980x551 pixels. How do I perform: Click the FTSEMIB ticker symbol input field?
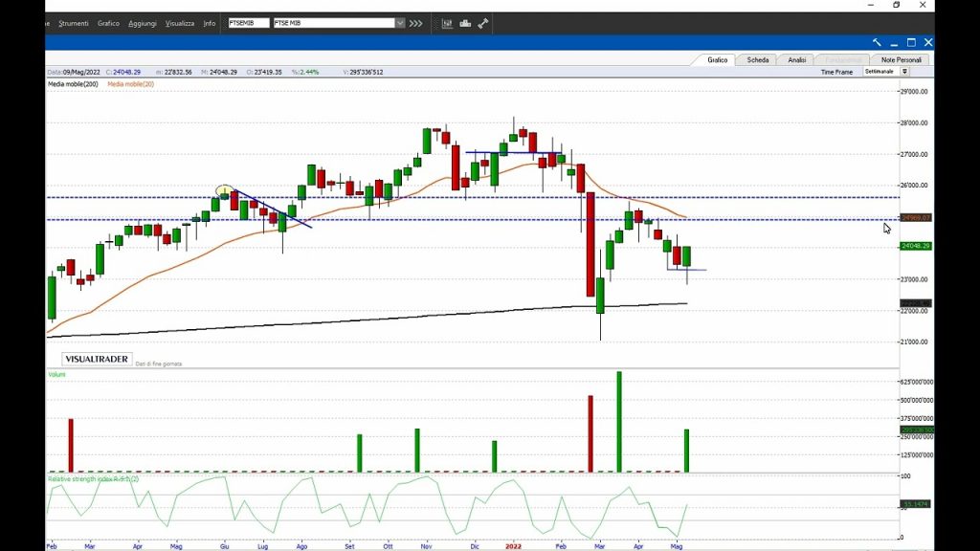coord(249,23)
